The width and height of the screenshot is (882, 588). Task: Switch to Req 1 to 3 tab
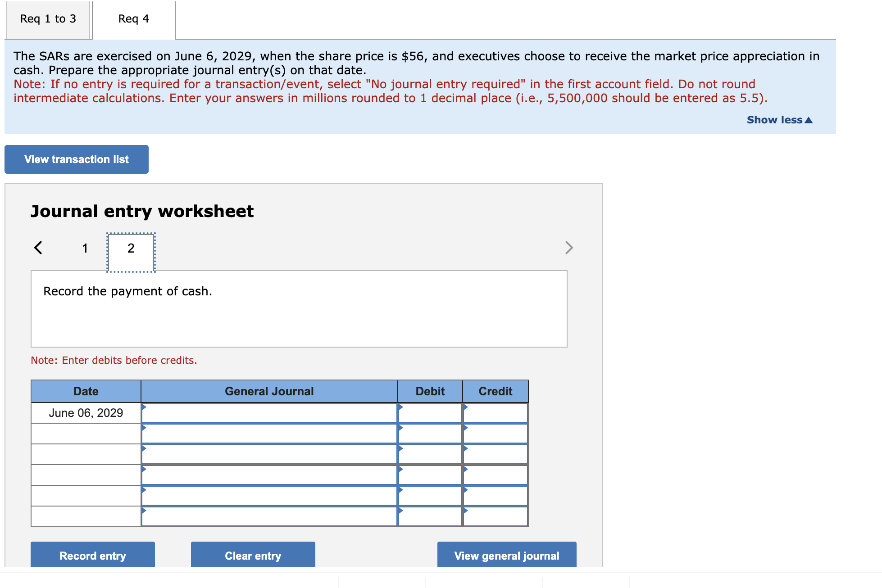click(x=48, y=19)
